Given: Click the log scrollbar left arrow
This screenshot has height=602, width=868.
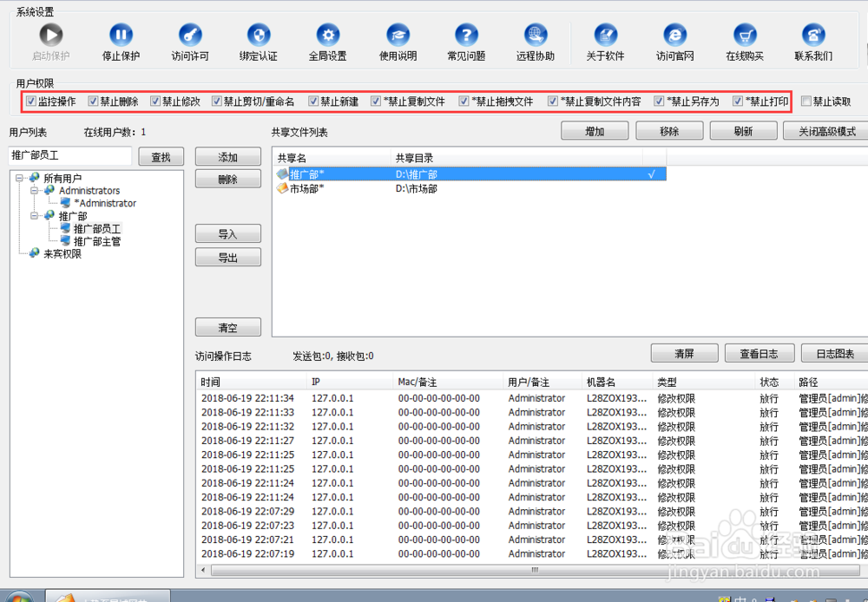Looking at the screenshot, I should point(203,570).
